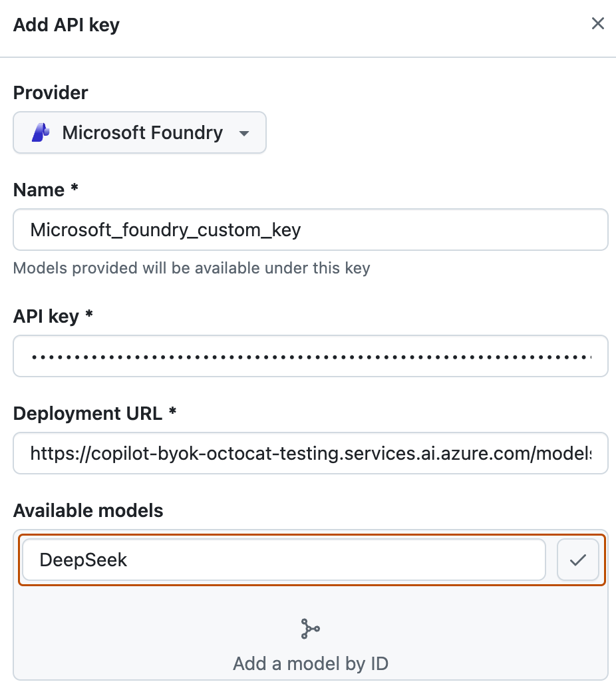Click the Available models section header
Viewport: 616px width, 688px height.
[88, 510]
